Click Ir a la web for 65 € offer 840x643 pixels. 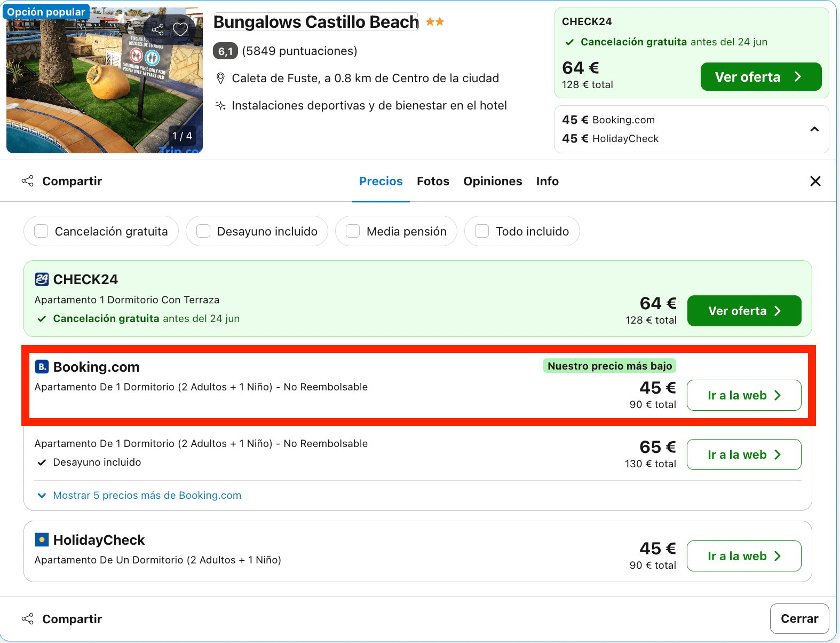click(744, 454)
